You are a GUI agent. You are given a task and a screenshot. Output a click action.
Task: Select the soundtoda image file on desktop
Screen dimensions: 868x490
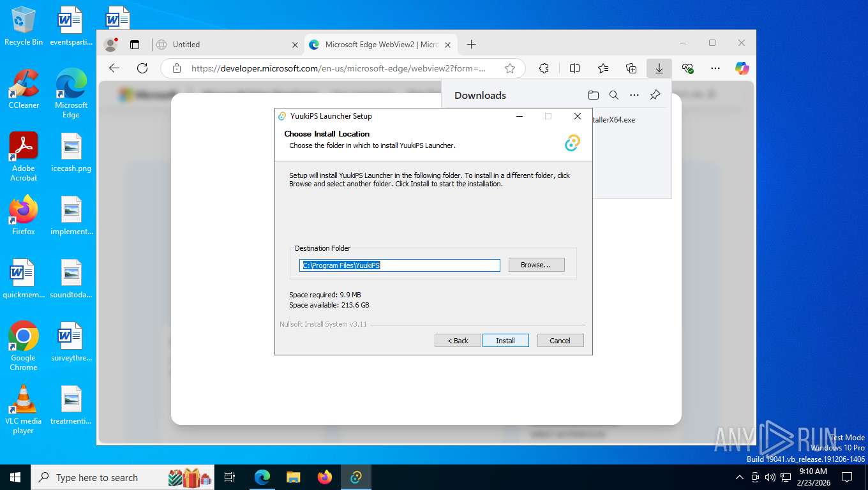pos(71,279)
